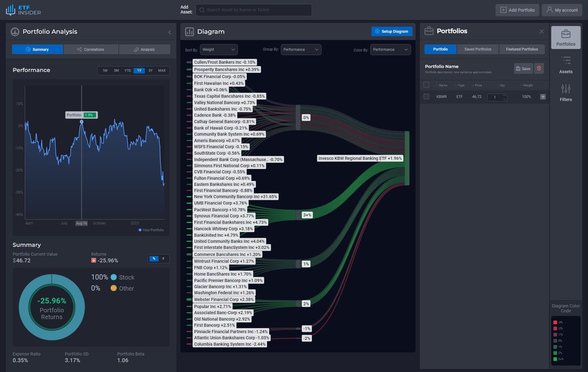Click the Setup Diagram button
The width and height of the screenshot is (588, 372).
(x=392, y=31)
